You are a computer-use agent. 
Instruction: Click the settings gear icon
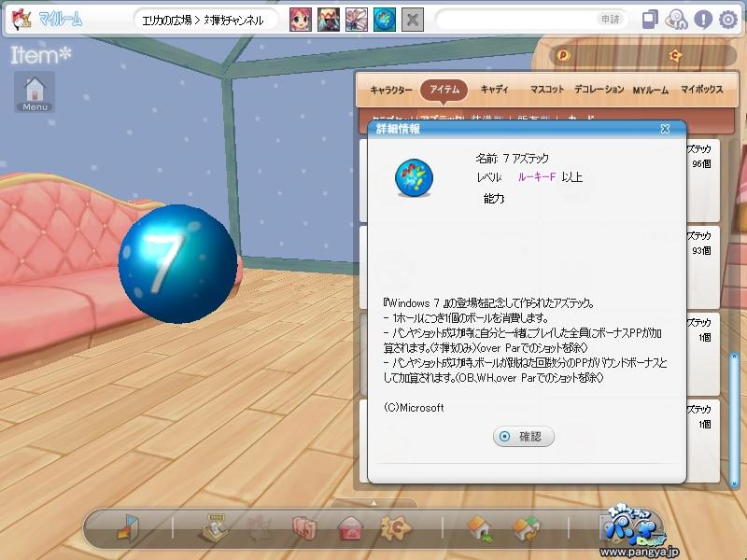(727, 20)
